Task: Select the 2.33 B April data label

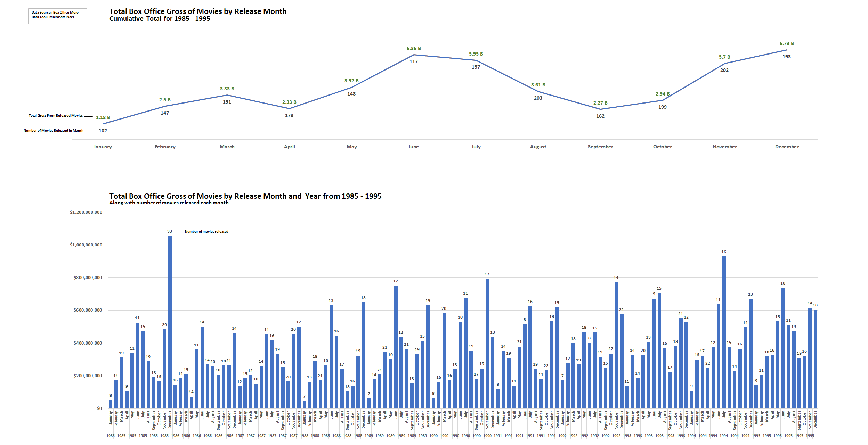Action: (x=289, y=102)
